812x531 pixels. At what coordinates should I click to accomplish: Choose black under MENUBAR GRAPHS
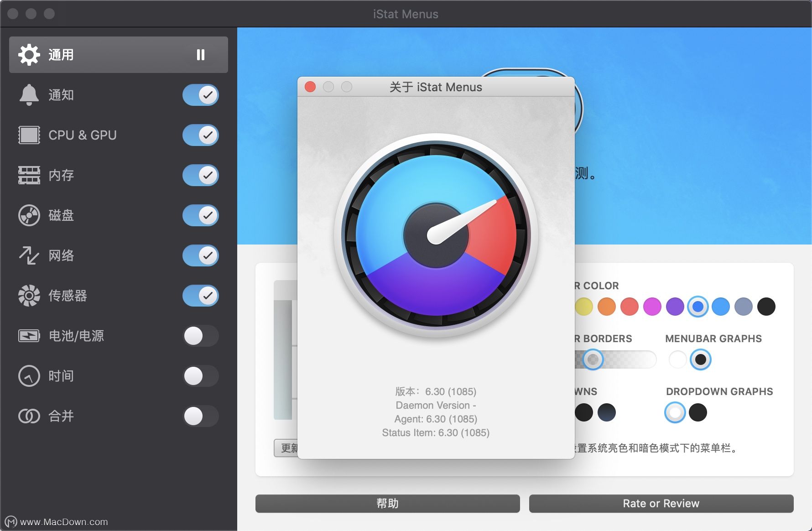pyautogui.click(x=701, y=359)
